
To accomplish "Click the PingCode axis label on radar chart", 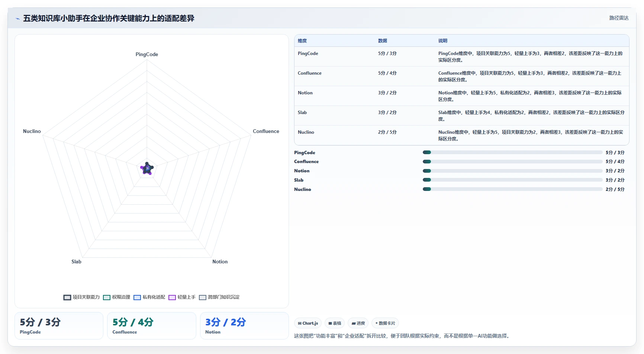I will click(147, 54).
